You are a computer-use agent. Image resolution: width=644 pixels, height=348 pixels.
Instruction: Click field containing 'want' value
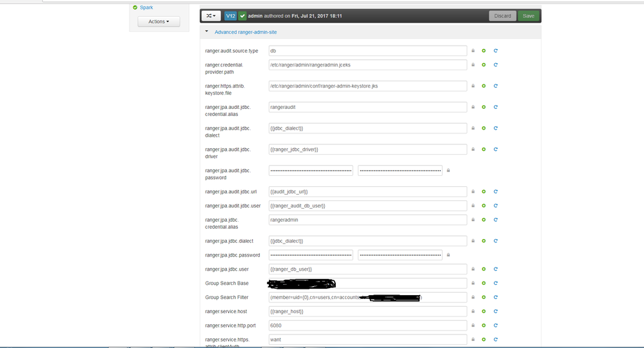pyautogui.click(x=367, y=340)
